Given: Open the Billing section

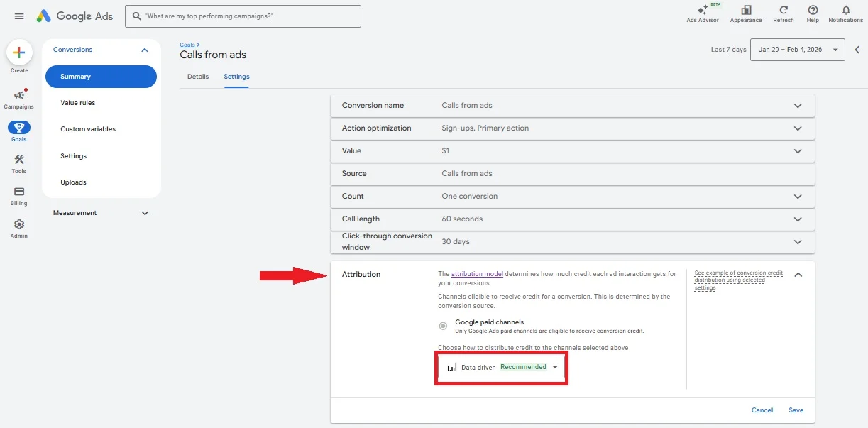Looking at the screenshot, I should point(19,194).
